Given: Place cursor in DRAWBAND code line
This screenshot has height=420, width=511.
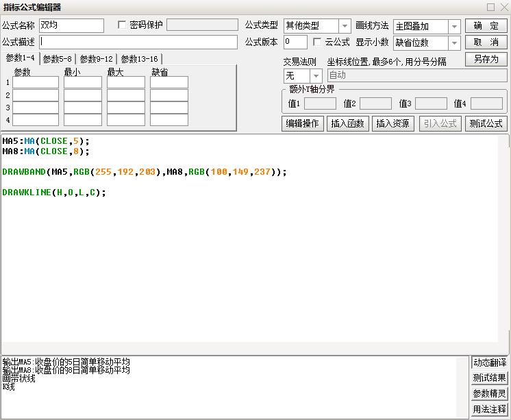Looking at the screenshot, I should tap(145, 172).
